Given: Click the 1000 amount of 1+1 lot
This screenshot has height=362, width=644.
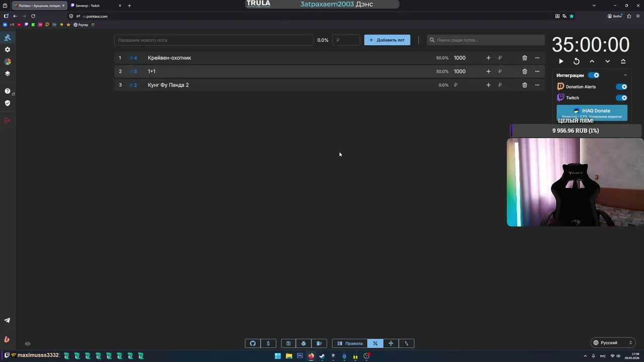Looking at the screenshot, I should pos(460,71).
